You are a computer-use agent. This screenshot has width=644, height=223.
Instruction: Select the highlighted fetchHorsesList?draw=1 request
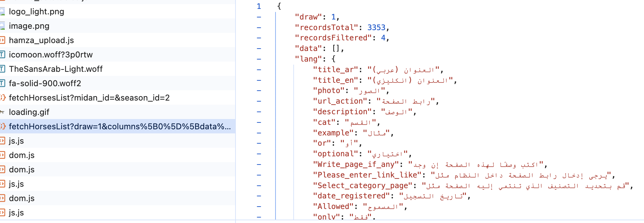point(120,127)
